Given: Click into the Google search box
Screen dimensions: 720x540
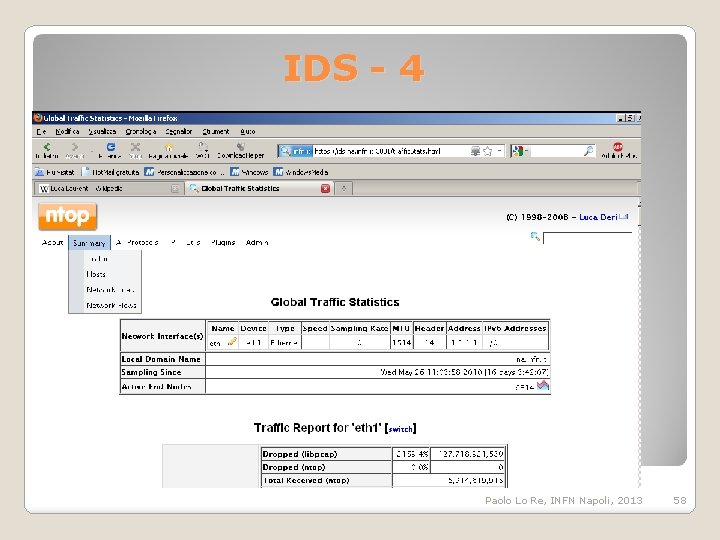Looking at the screenshot, I should pos(556,151).
